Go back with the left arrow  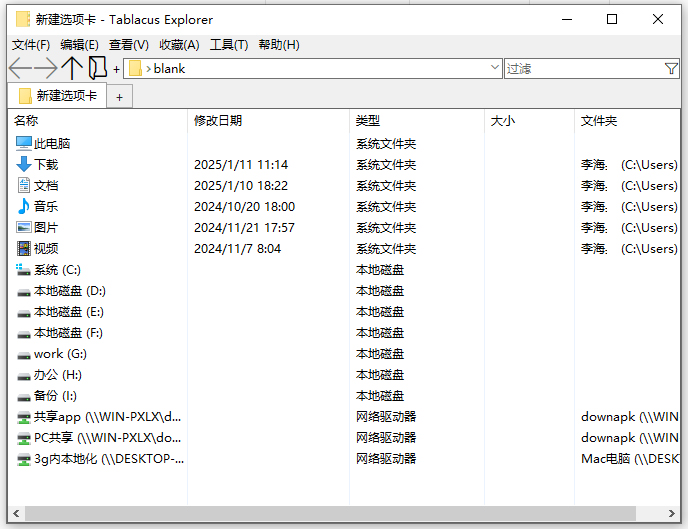point(20,68)
